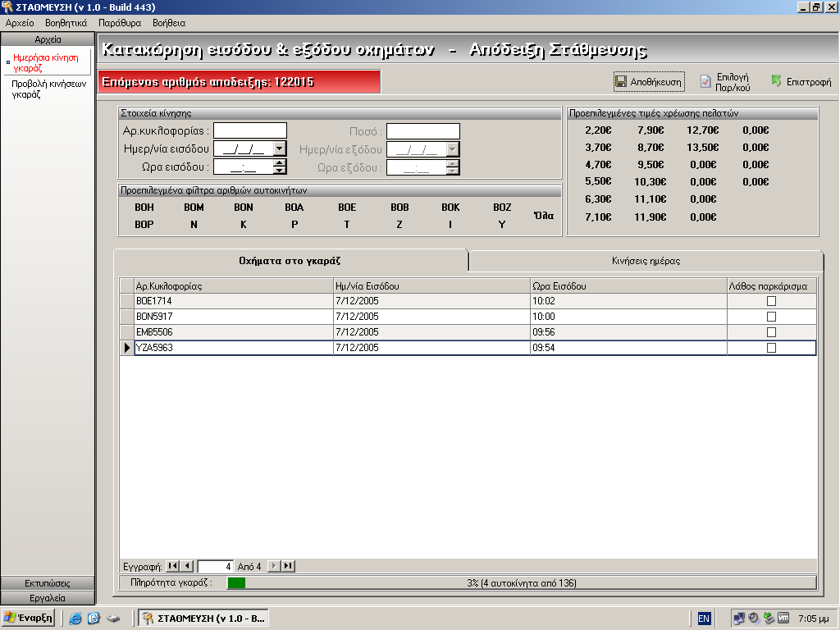Click the record number field showing 4
This screenshot has width=840, height=630.
coord(216,566)
